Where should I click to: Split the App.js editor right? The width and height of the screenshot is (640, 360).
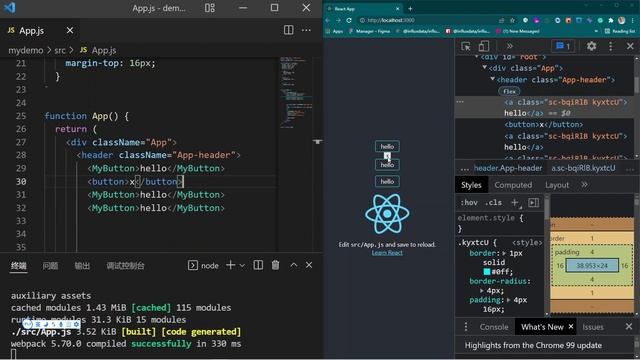click(289, 30)
